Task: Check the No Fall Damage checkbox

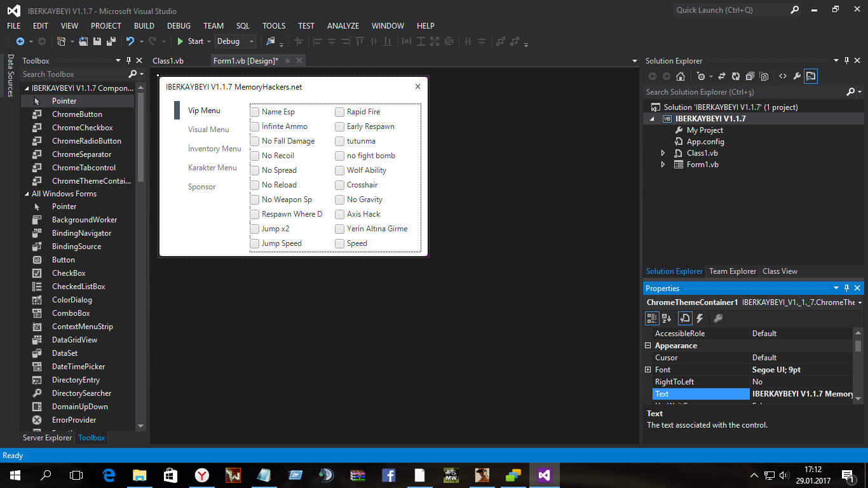Action: click(x=254, y=141)
